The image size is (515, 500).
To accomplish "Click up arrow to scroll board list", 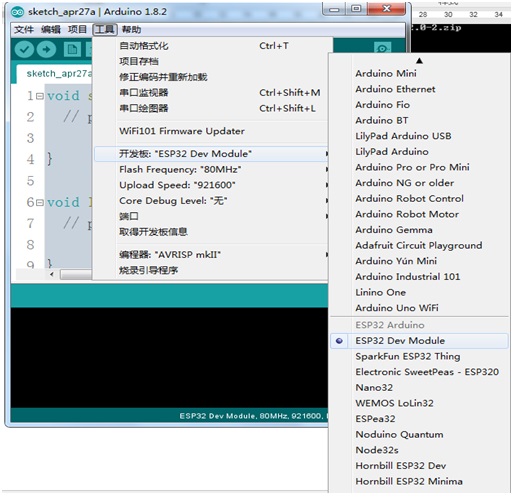I will click(419, 61).
